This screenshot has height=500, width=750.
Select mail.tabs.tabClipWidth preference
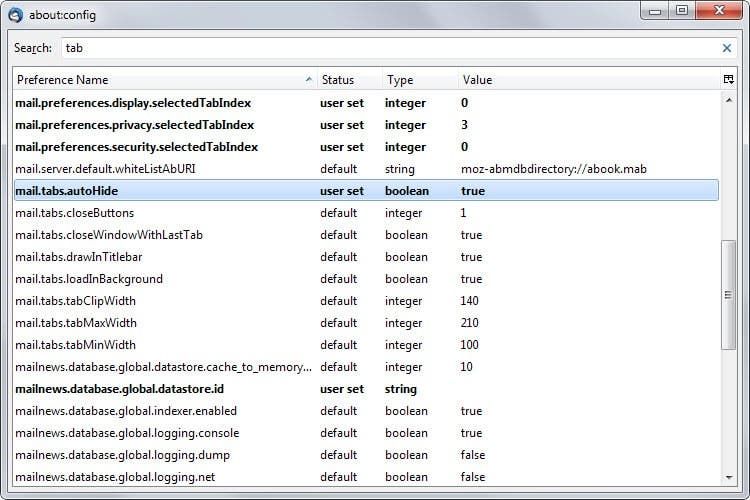coord(366,301)
